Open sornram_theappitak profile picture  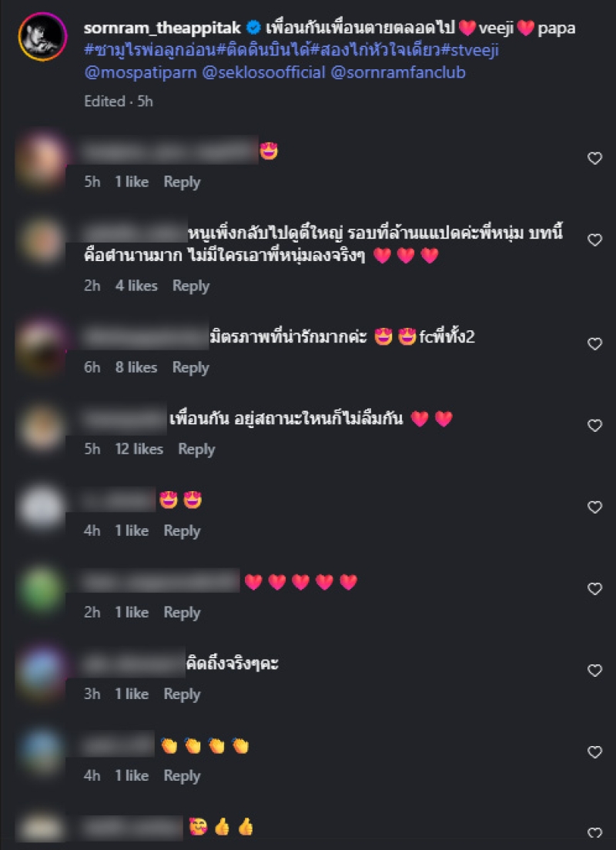(42, 37)
